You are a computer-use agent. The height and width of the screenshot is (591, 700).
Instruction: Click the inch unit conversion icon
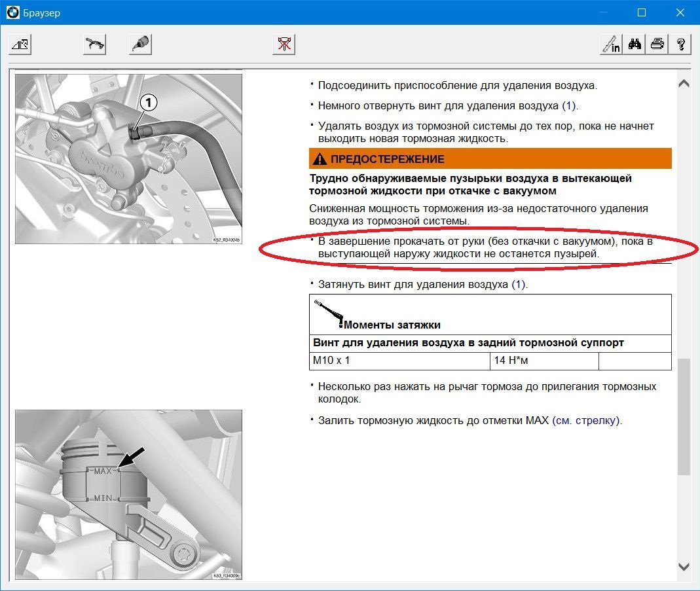611,45
